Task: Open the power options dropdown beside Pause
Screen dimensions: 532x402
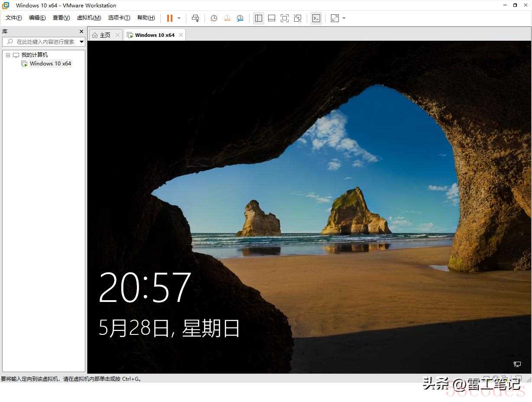Action: [179, 18]
